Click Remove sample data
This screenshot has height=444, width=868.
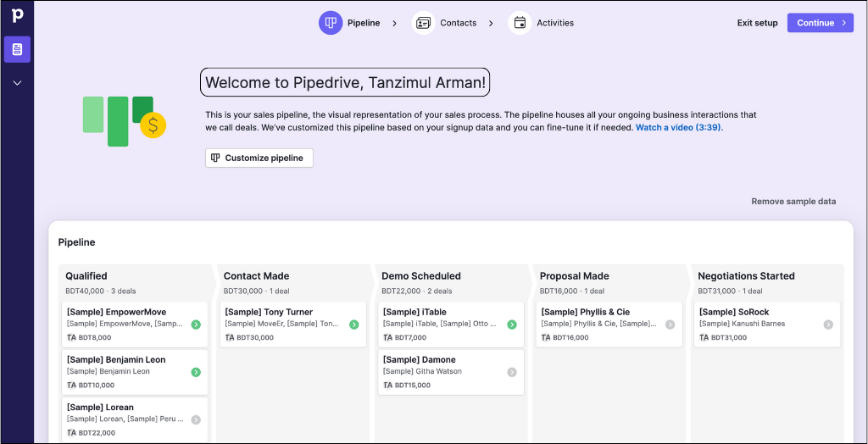(x=793, y=202)
